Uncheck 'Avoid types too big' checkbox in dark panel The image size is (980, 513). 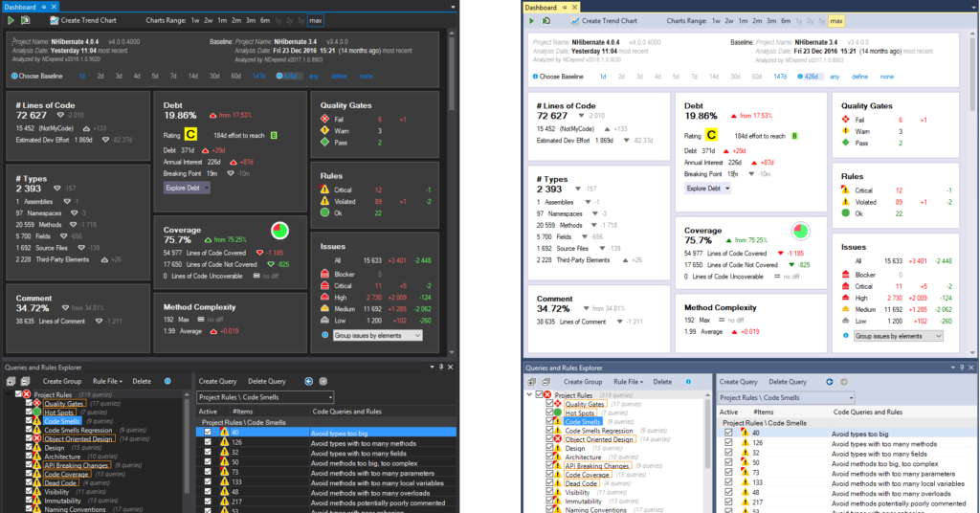click(208, 433)
